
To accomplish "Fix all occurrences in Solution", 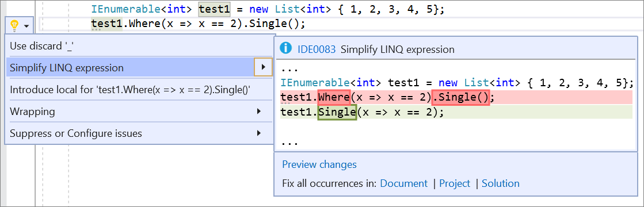I will pyautogui.click(x=500, y=183).
